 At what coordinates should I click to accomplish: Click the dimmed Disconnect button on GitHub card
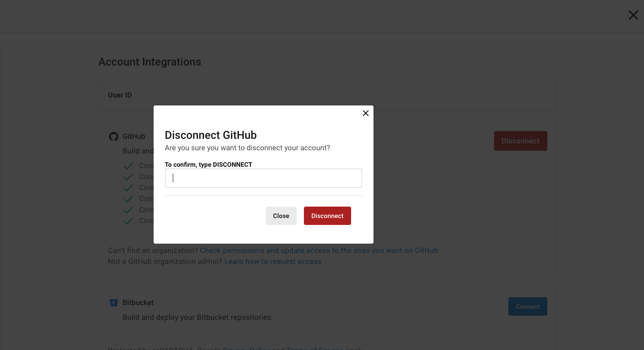520,141
